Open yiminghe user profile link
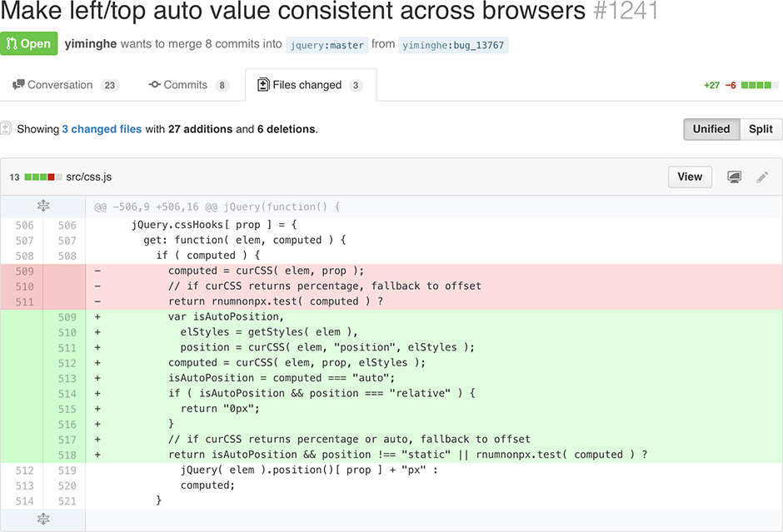783x532 pixels. (x=91, y=44)
